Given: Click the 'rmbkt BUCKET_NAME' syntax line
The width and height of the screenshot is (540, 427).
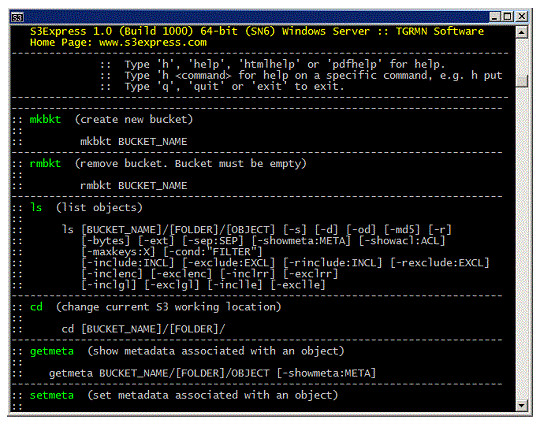Looking at the screenshot, I should [x=134, y=186].
